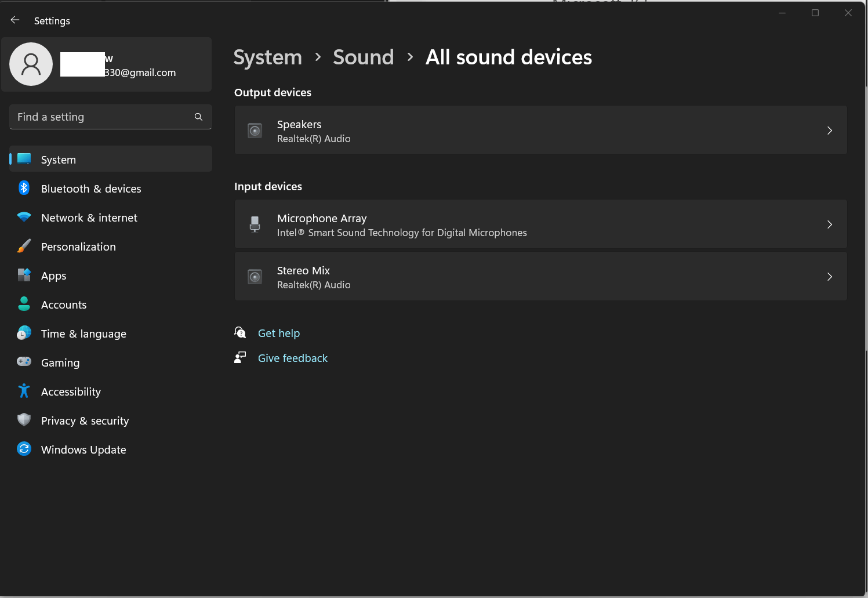Expand Speakers device chevron
Screen dimensions: 868x598
(830, 131)
